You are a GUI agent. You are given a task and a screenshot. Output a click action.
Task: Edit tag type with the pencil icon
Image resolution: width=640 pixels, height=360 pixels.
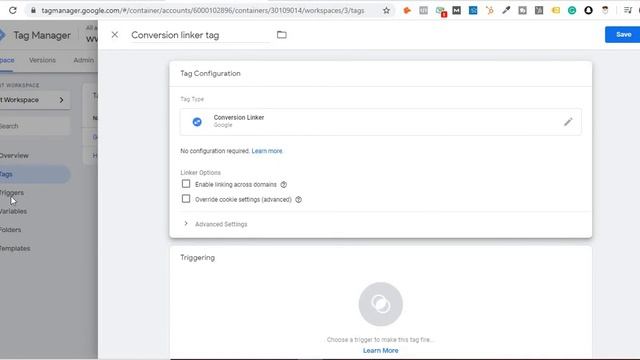click(x=568, y=122)
